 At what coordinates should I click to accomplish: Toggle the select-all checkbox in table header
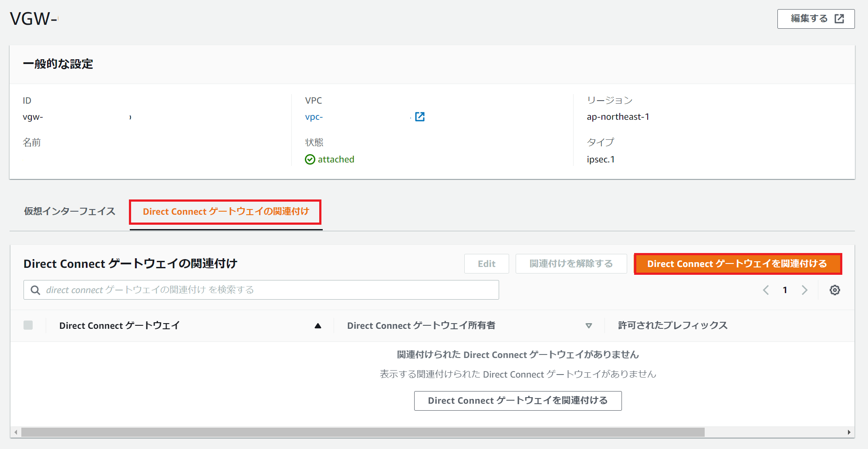tap(28, 325)
